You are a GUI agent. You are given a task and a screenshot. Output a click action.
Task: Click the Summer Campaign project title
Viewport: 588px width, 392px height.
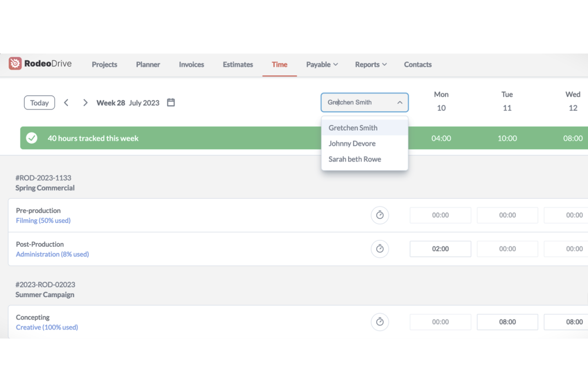click(45, 295)
